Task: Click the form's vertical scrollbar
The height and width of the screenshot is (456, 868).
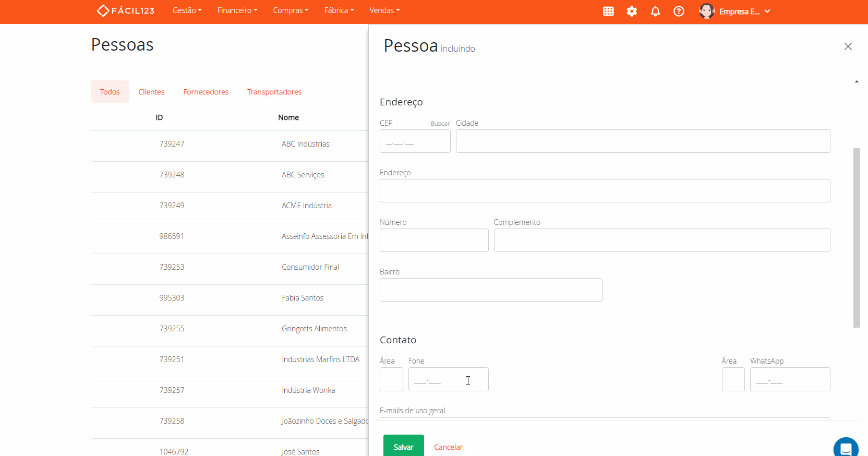Action: tap(856, 237)
